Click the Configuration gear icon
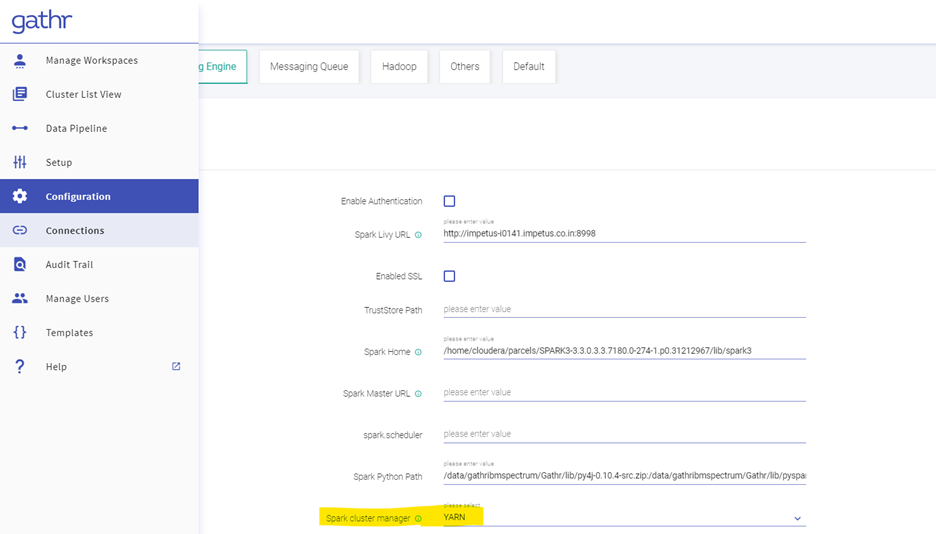Screen dimensions: 936x534 tap(20, 196)
